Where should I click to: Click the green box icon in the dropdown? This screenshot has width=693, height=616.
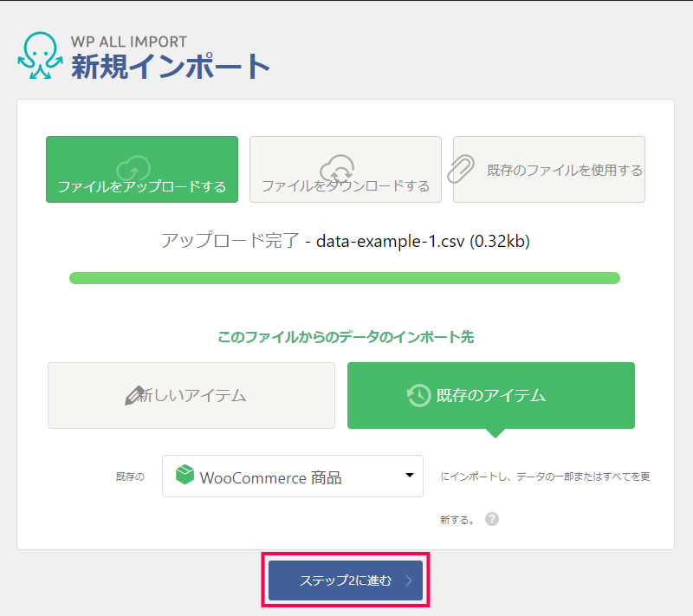click(x=185, y=475)
